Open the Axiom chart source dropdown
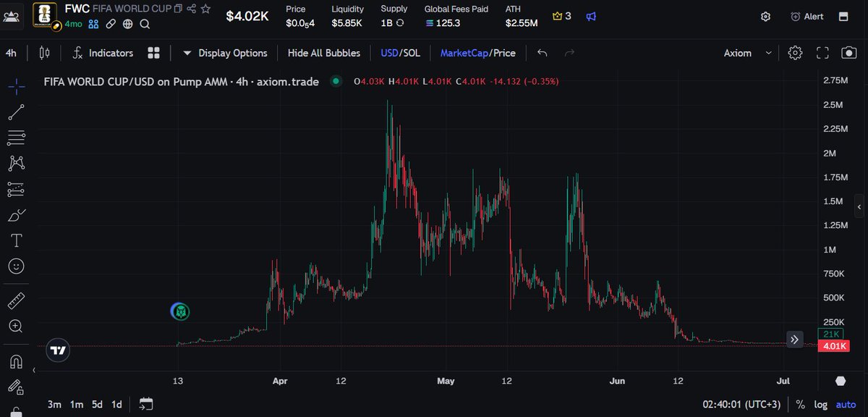 pyautogui.click(x=749, y=53)
